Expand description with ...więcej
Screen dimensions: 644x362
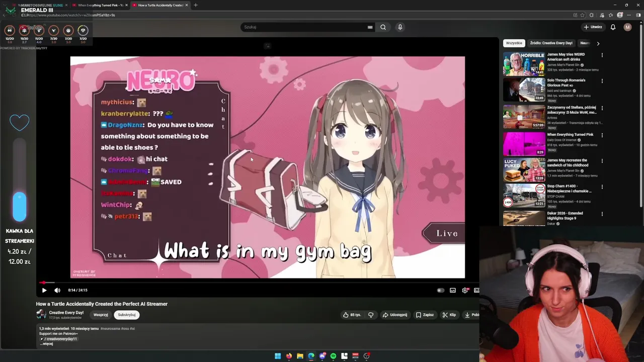[46, 344]
